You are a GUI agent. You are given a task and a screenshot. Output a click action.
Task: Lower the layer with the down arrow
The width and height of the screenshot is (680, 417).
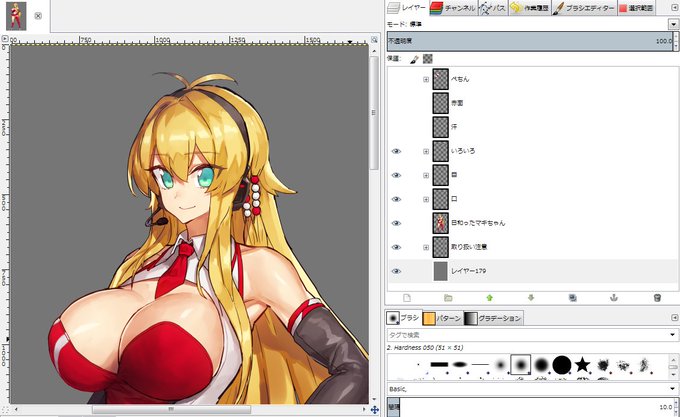coord(531,298)
